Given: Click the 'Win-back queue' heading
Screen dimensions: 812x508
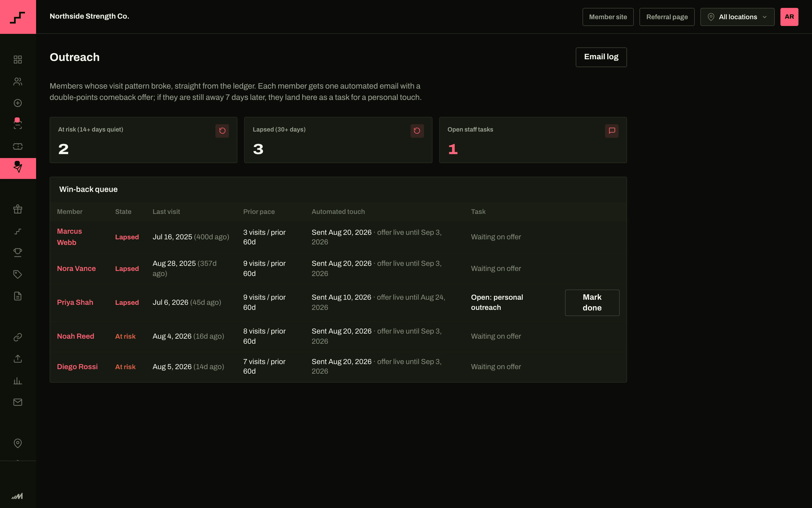Looking at the screenshot, I should click(89, 189).
